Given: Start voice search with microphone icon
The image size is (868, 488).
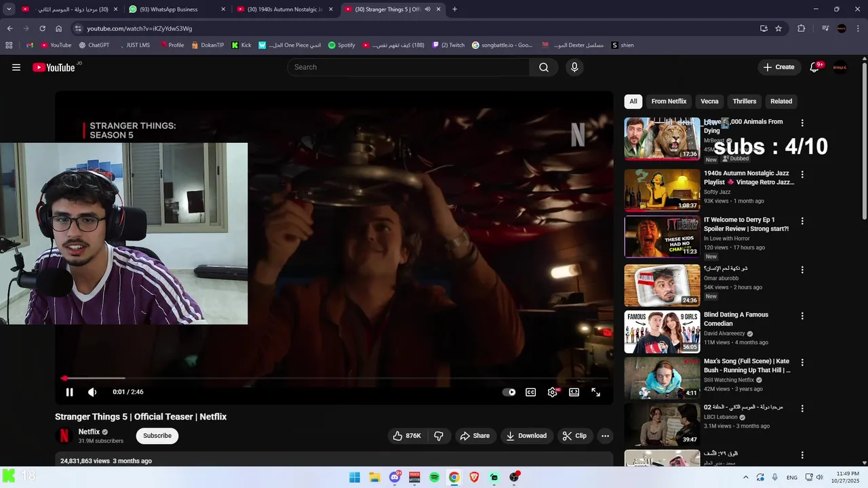Looking at the screenshot, I should click(x=574, y=67).
